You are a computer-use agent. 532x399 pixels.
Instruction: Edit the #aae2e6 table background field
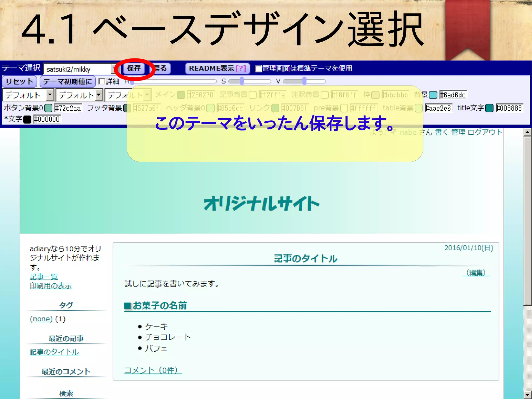pyautogui.click(x=438, y=108)
